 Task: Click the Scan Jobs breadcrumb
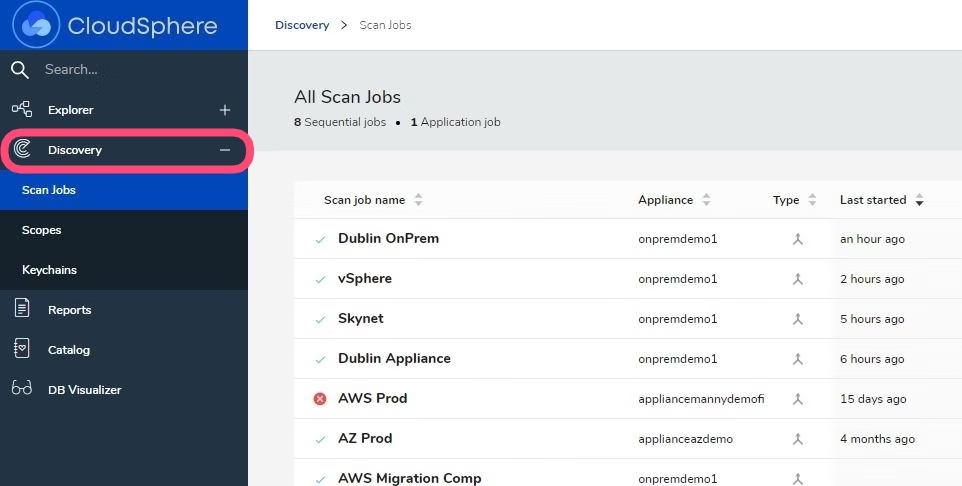click(385, 25)
